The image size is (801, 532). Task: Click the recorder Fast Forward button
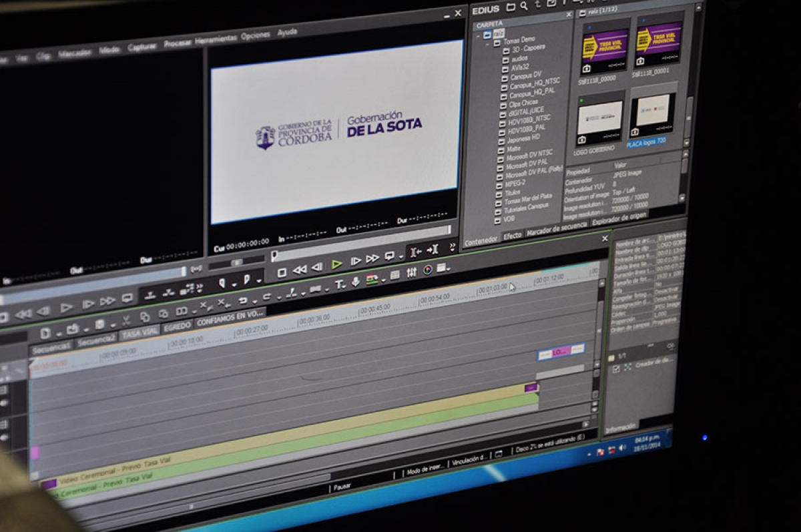[372, 258]
